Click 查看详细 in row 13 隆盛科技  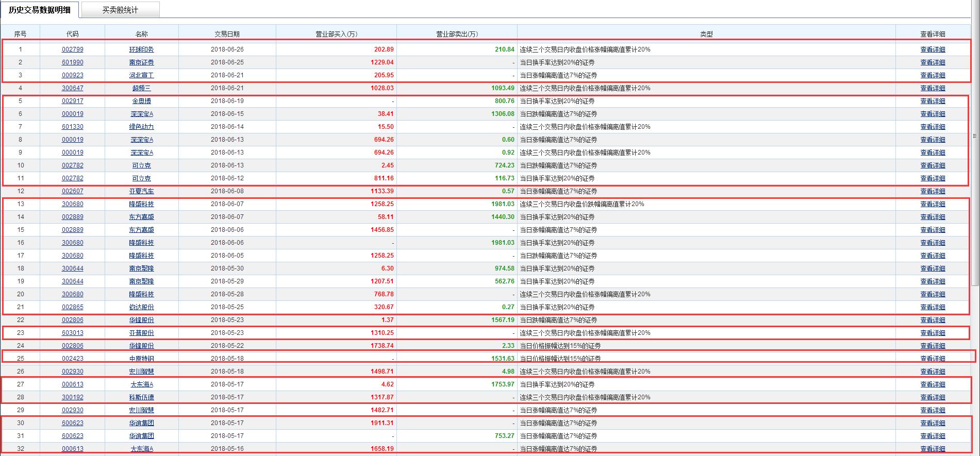point(933,204)
